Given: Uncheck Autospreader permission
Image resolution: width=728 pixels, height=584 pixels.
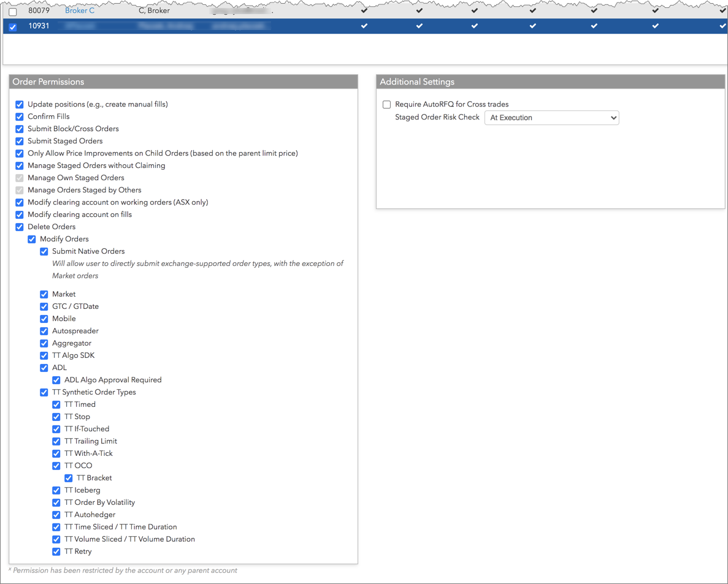Looking at the screenshot, I should pos(44,332).
